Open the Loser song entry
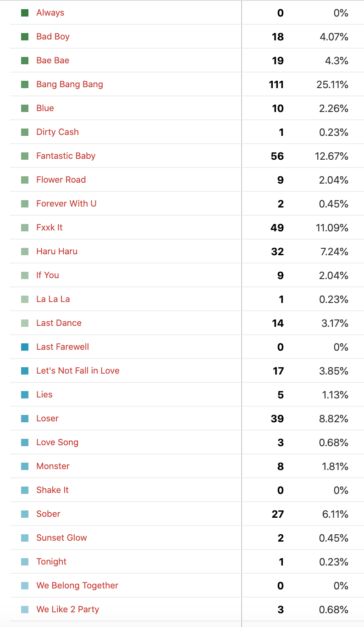The image size is (364, 627). click(x=48, y=419)
